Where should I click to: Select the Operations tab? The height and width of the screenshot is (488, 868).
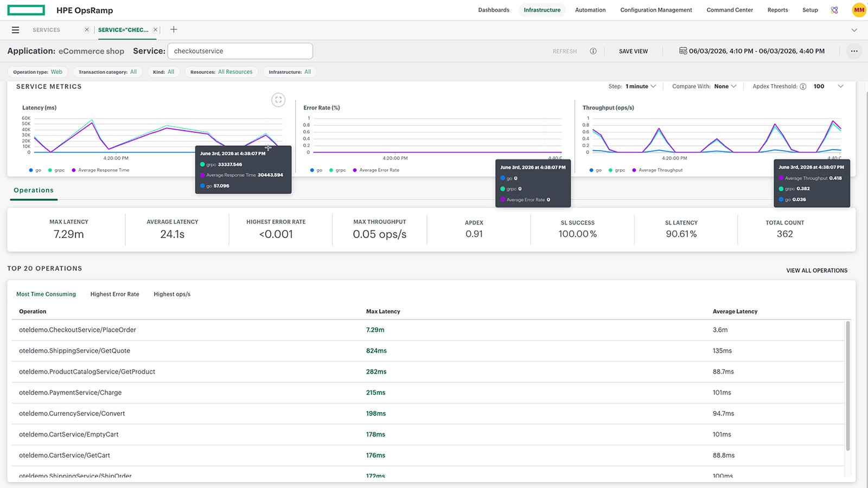[34, 190]
